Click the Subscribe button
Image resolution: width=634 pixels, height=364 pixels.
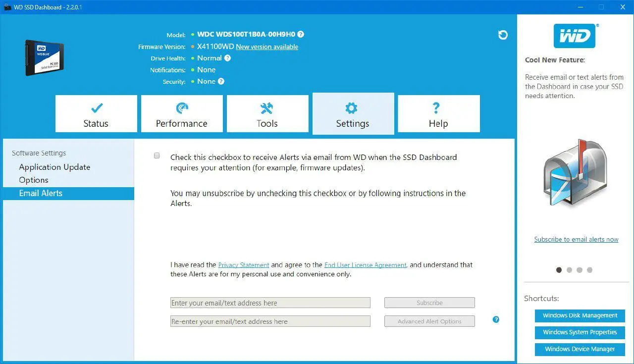point(429,303)
